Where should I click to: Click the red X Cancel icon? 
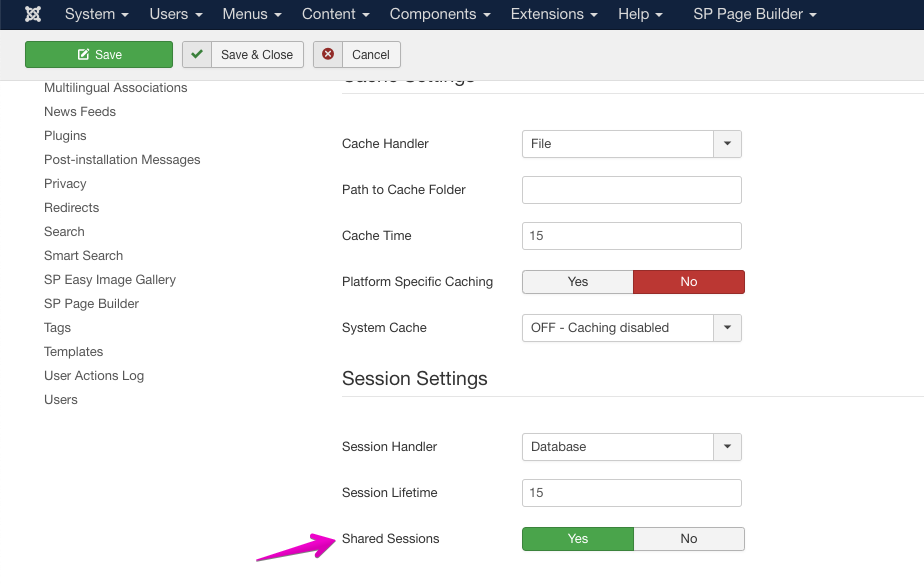coord(328,54)
